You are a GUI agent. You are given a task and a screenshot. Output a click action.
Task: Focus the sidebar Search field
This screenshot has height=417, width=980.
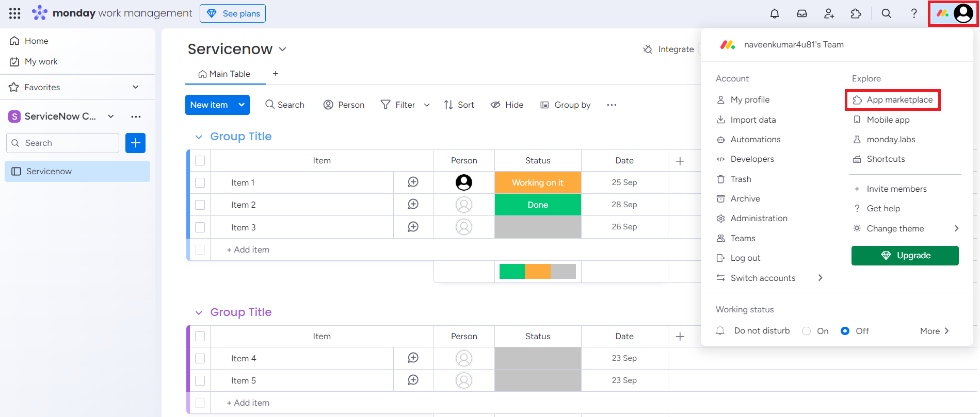62,143
